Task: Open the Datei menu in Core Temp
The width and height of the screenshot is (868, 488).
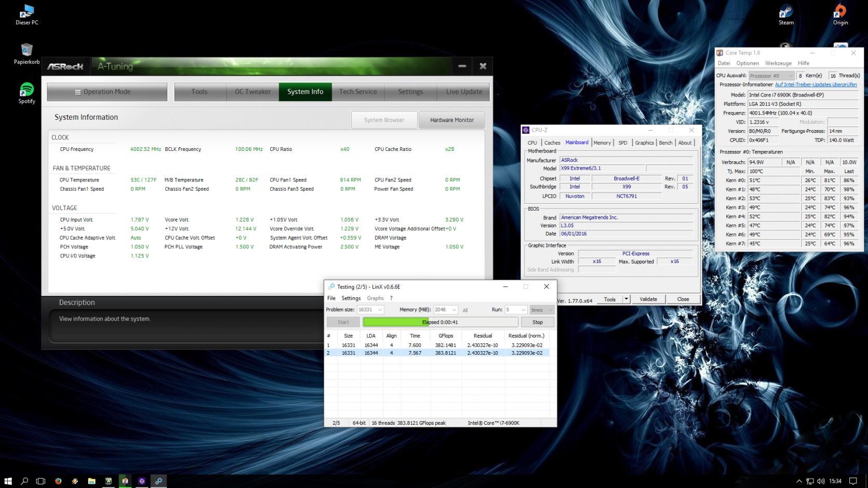Action: [x=724, y=63]
